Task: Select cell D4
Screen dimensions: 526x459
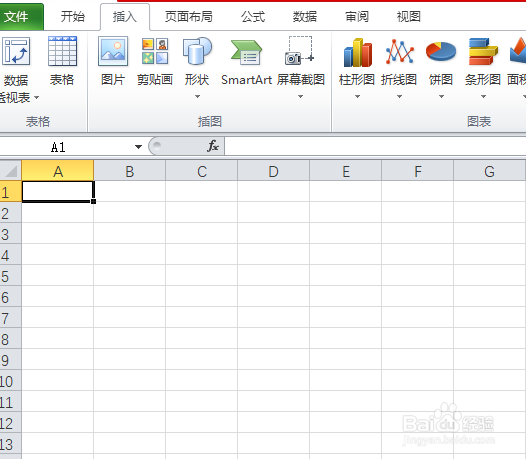Action: coord(273,255)
